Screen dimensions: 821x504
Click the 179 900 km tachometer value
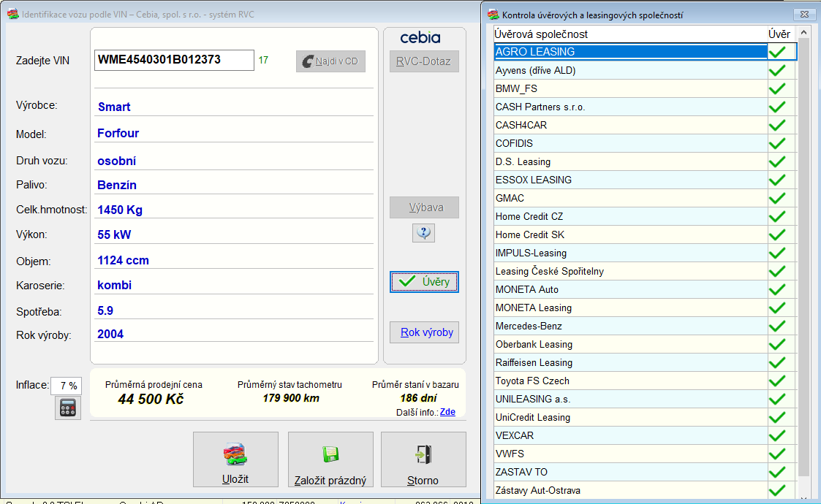[x=291, y=398]
